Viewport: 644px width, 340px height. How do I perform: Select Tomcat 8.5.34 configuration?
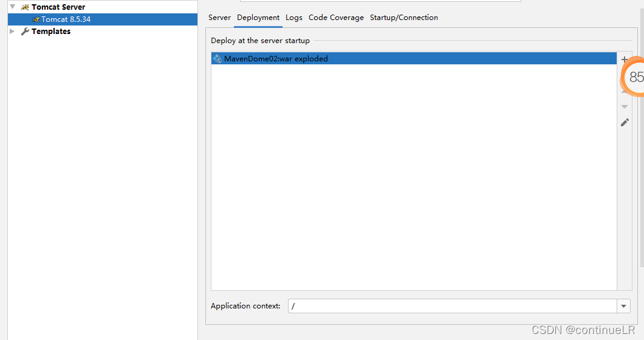103,19
